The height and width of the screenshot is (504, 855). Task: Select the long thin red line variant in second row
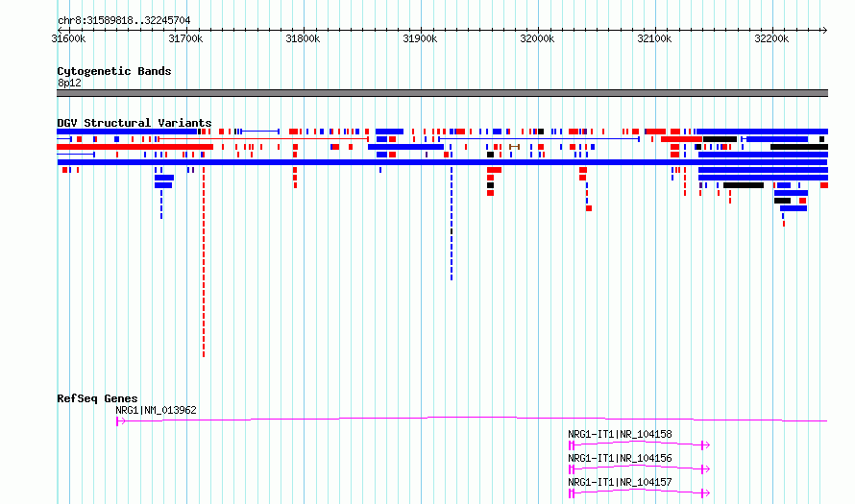263,139
